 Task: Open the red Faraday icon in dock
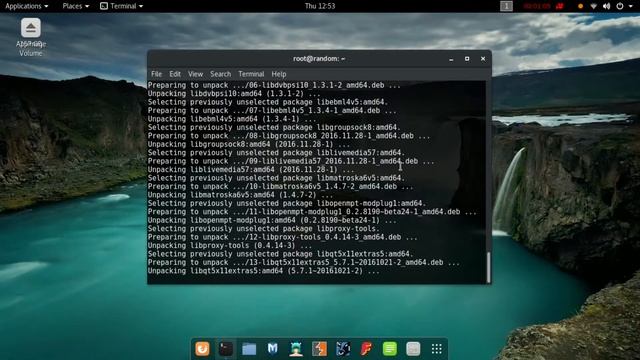point(366,349)
